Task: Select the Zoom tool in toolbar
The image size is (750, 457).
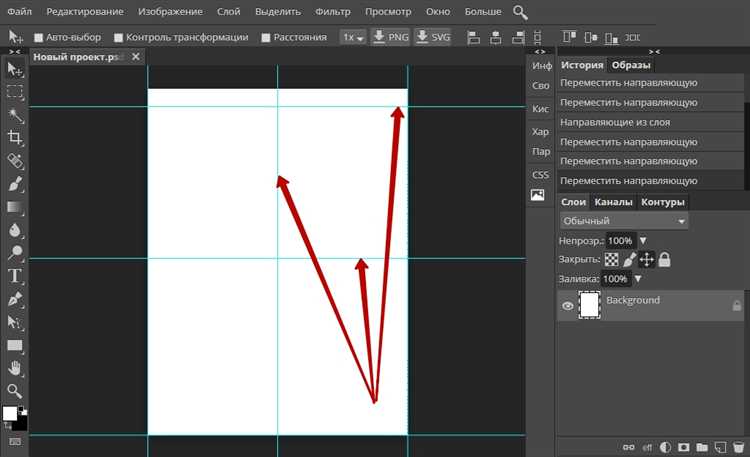Action: pyautogui.click(x=15, y=391)
